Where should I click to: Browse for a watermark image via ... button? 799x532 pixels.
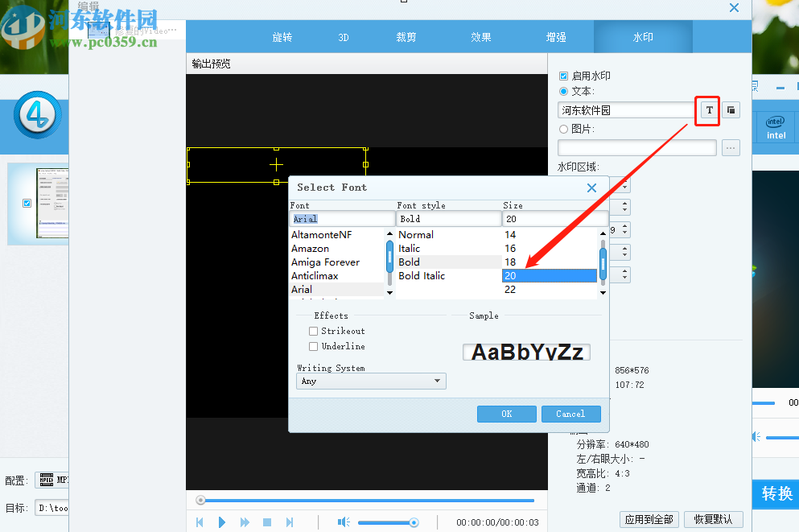(x=731, y=147)
